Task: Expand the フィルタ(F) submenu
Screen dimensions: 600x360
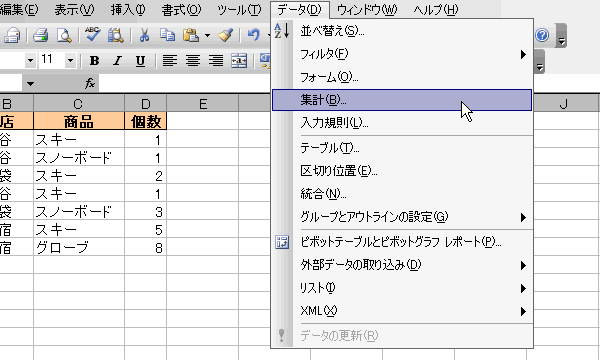Action: coord(402,54)
